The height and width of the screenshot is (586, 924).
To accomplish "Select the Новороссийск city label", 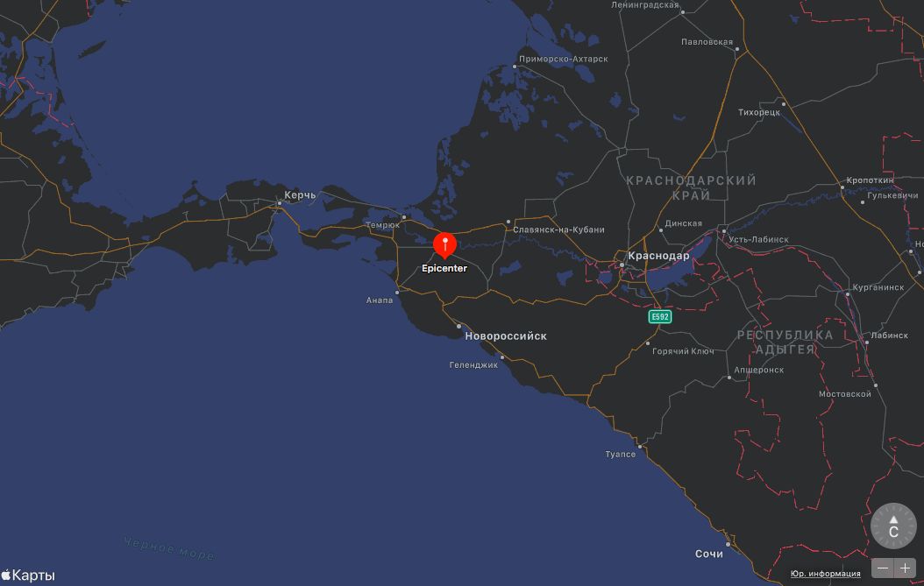I will click(x=506, y=336).
